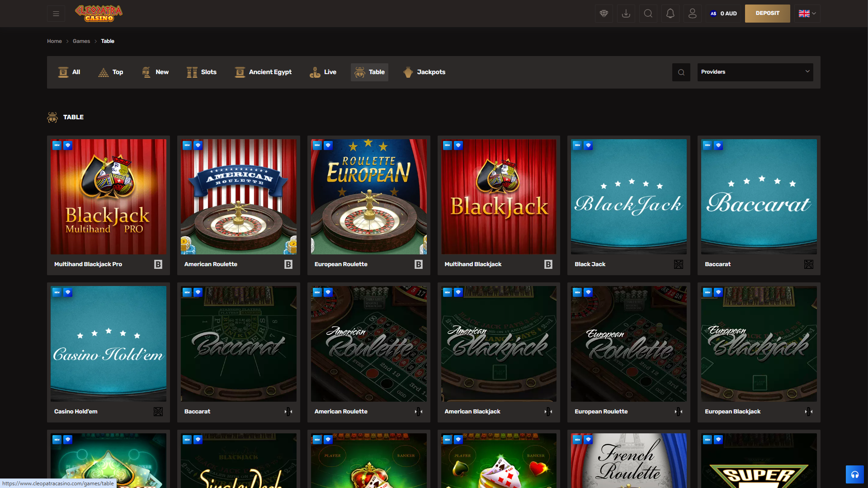Viewport: 868px width, 488px height.
Task: Click NEW badge on Multihand Blackjack Pro
Action: click(57, 145)
